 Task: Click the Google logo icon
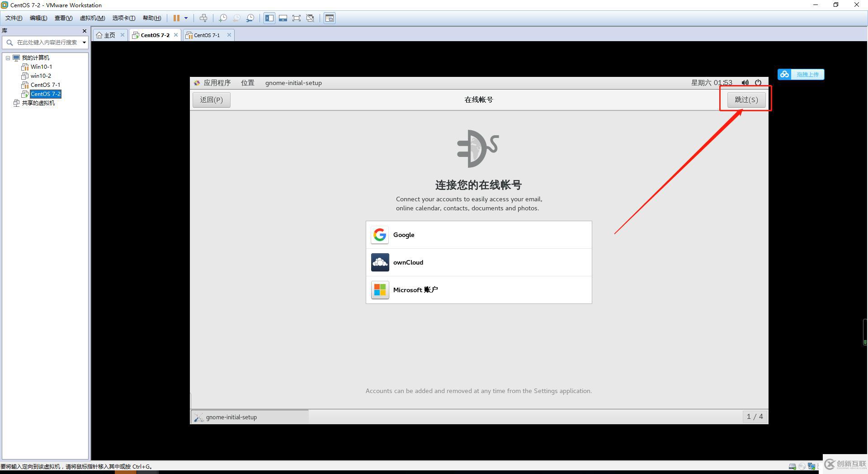click(x=380, y=235)
